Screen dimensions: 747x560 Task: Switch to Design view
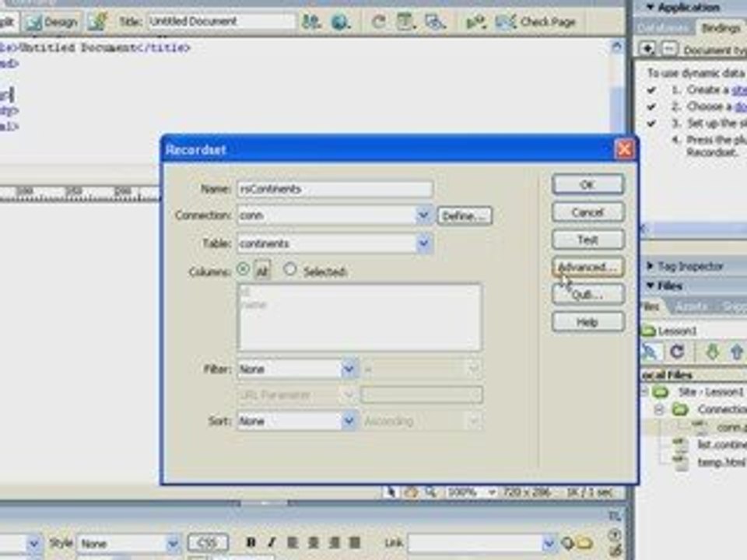point(52,22)
